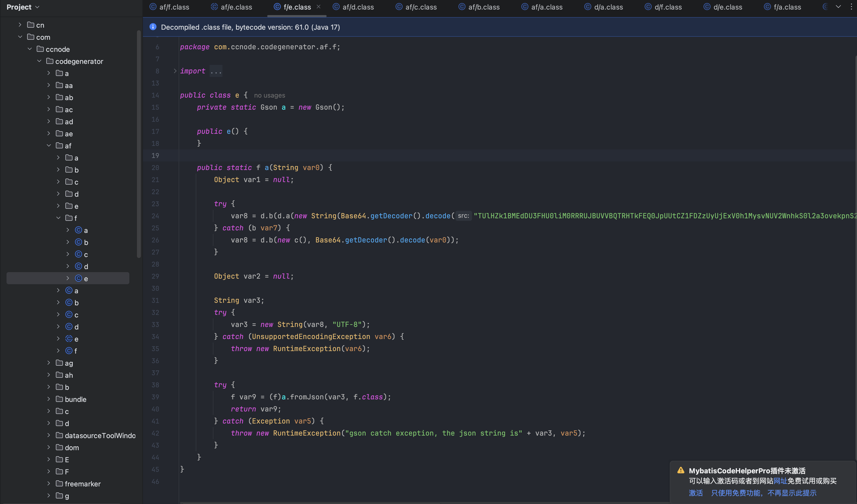Select highlighted class e in the project tree
This screenshot has width=857, height=504.
click(x=86, y=278)
